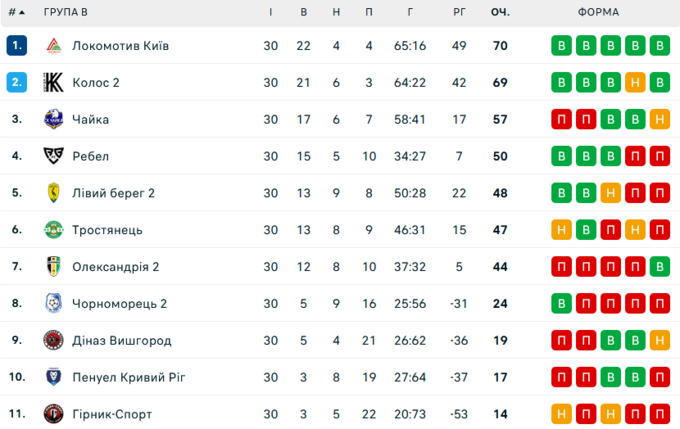Open the Чорноморець 2 team name link
Viewport: 680px width, 429px height.
(119, 304)
